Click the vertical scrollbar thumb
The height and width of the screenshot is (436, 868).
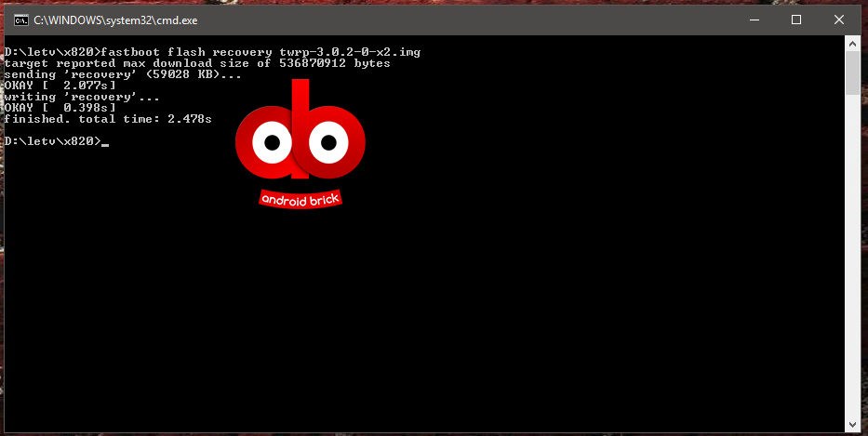pos(852,74)
